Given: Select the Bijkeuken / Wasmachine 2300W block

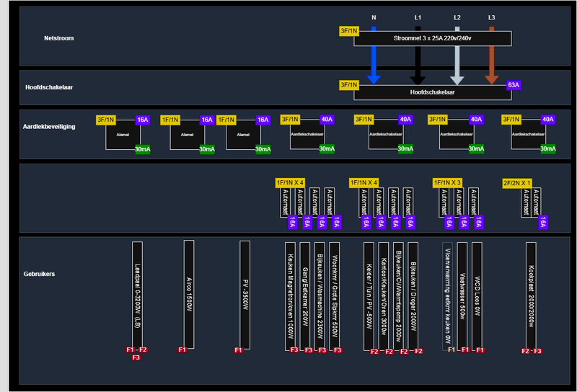Looking at the screenshot, I should click(x=320, y=296).
